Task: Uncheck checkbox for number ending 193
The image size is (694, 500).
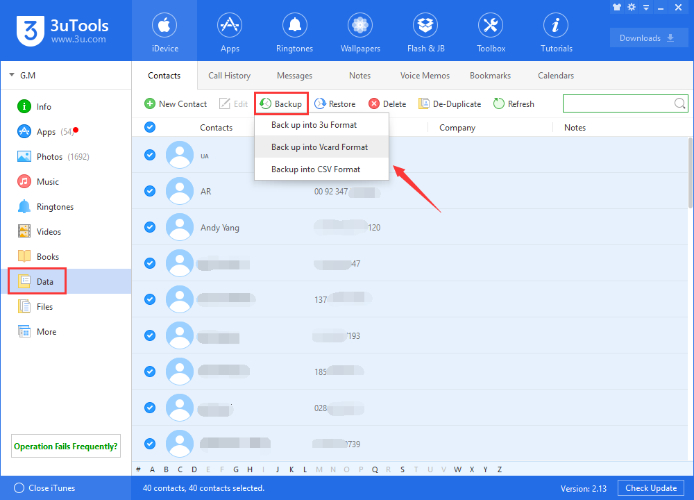Action: pos(150,335)
